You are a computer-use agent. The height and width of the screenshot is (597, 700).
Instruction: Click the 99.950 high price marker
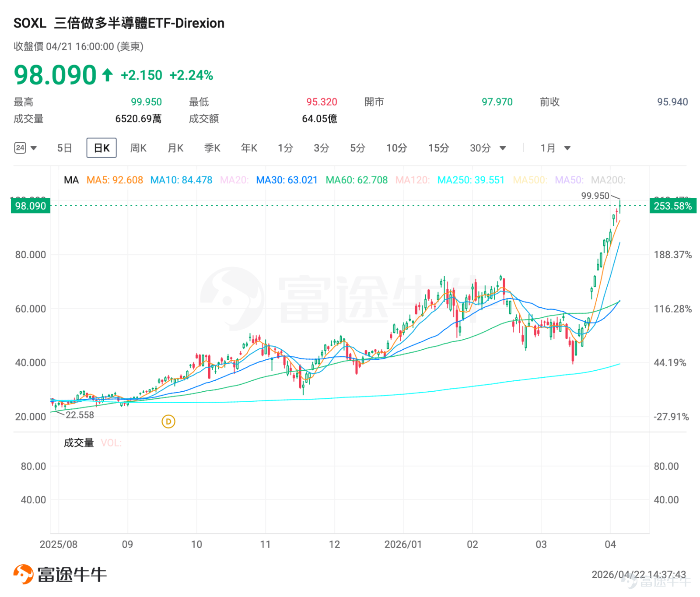click(595, 196)
